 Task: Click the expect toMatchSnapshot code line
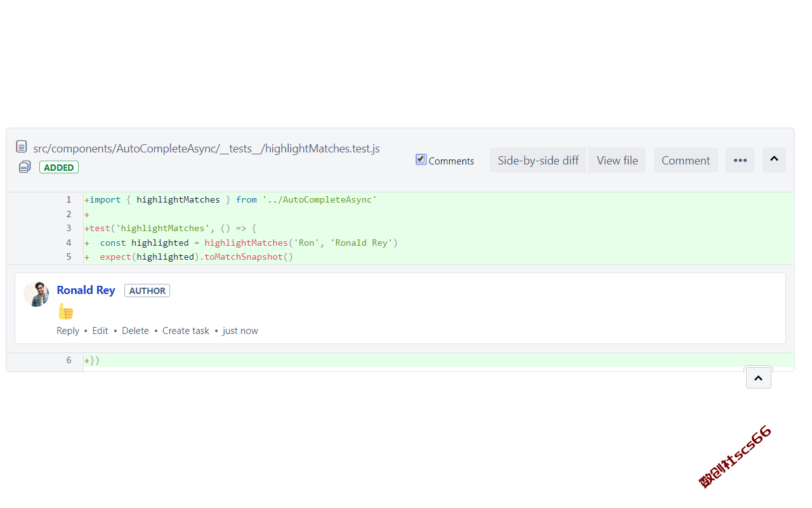(439, 257)
